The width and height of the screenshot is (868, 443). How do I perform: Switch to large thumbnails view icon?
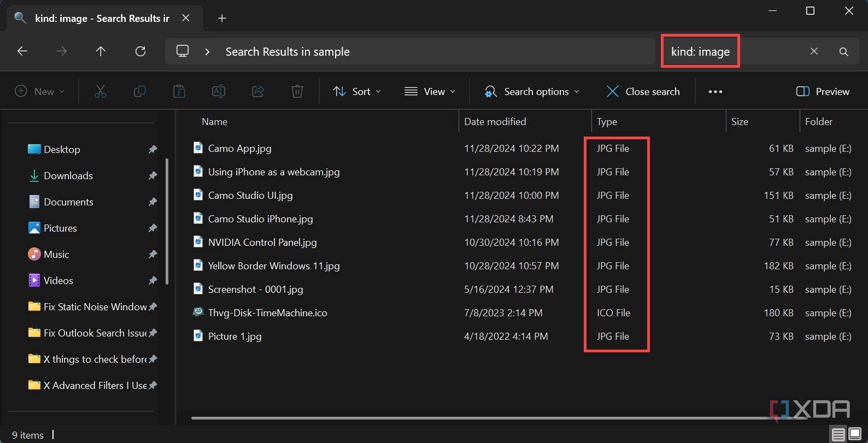[855, 435]
